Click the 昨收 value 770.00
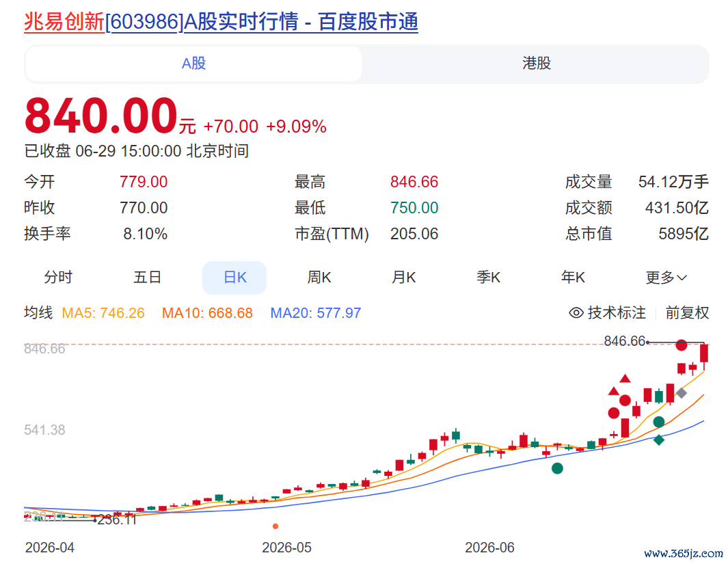The width and height of the screenshot is (728, 564). 144,208
